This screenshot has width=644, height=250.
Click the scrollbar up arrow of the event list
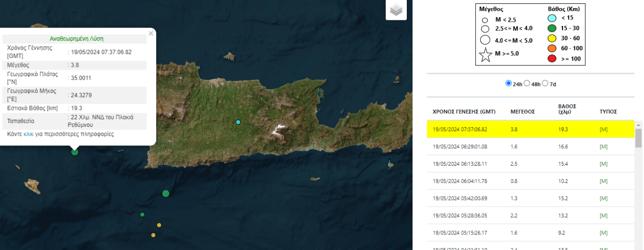pyautogui.click(x=638, y=124)
